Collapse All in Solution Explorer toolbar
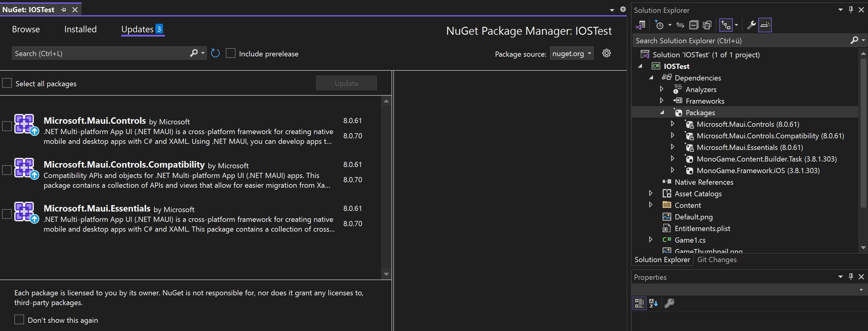Screen dimensions: 868x331 (694, 25)
